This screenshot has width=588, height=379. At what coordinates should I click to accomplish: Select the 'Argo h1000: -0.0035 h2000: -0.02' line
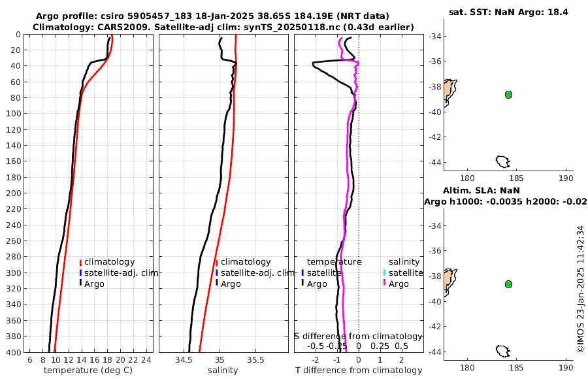click(x=505, y=201)
